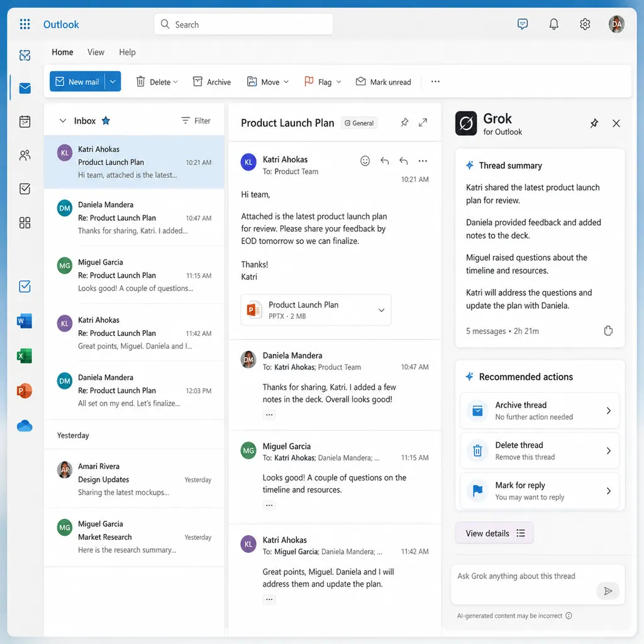Switch to the Help tab
This screenshot has height=644, width=644.
click(127, 52)
